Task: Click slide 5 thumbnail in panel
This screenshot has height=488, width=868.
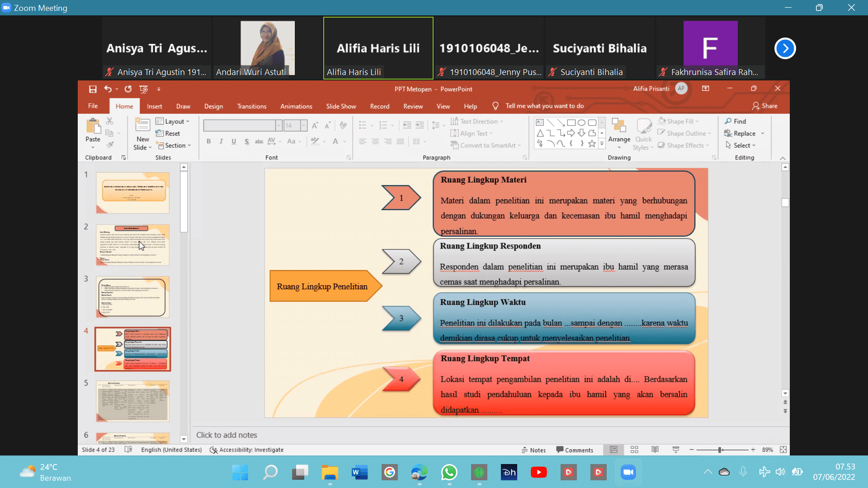Action: click(132, 400)
